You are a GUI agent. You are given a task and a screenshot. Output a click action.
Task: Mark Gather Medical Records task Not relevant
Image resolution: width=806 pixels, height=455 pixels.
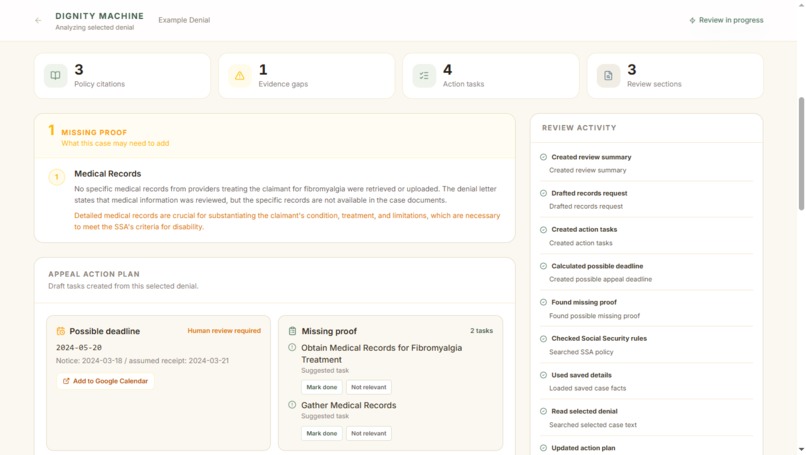[x=369, y=433]
